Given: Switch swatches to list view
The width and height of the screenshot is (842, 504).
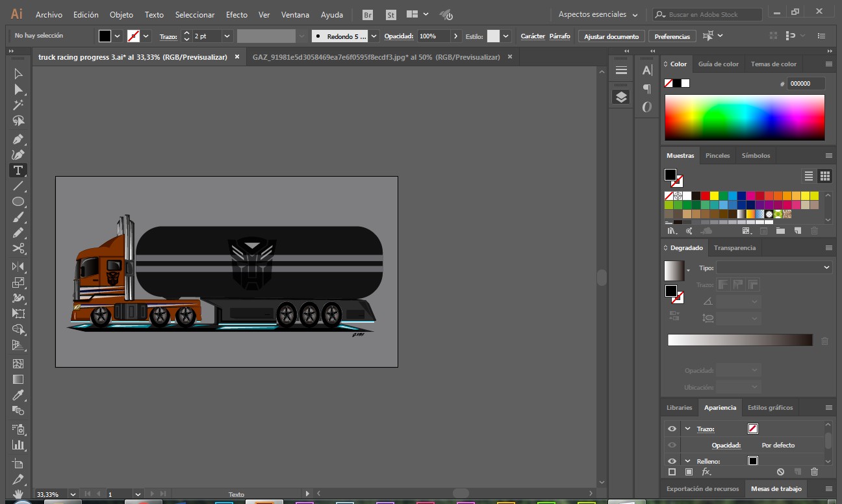Looking at the screenshot, I should click(809, 176).
